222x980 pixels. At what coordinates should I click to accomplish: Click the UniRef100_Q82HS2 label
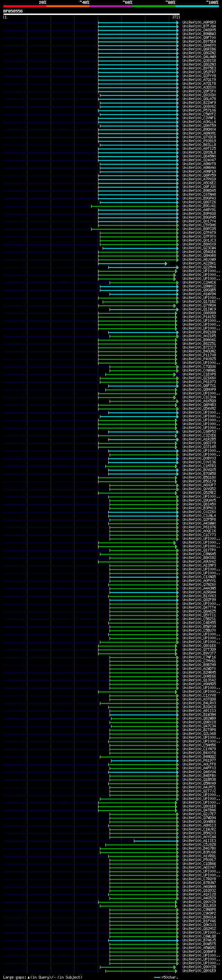(199, 929)
